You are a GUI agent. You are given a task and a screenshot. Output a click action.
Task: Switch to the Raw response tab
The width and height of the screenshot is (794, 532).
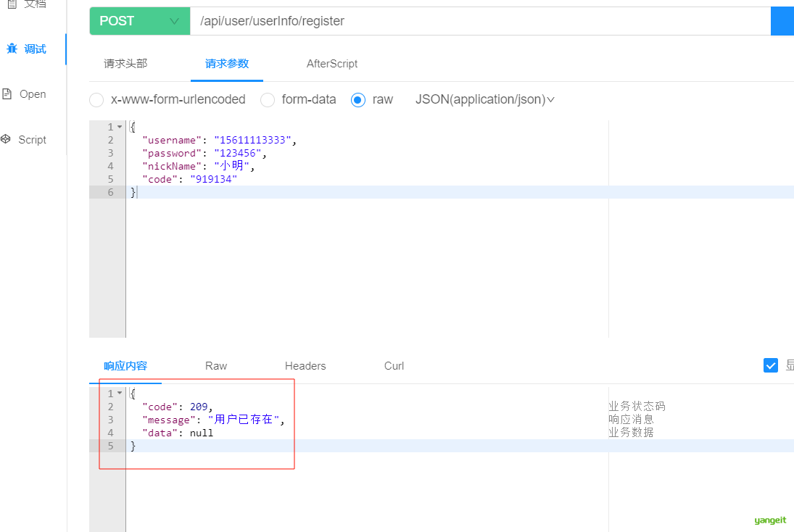click(x=215, y=366)
